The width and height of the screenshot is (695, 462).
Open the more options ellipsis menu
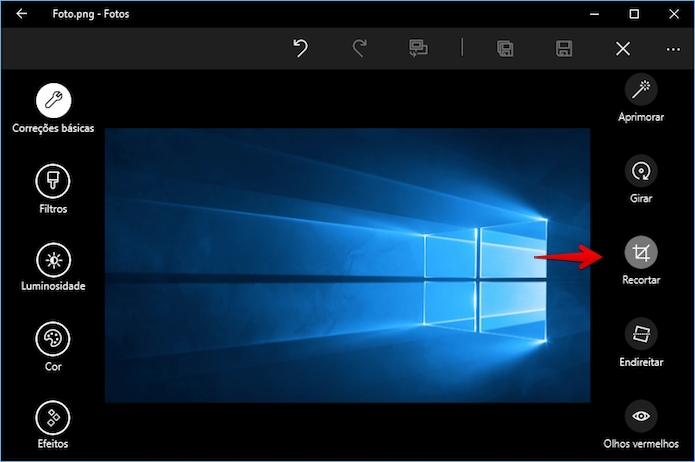pos(673,49)
